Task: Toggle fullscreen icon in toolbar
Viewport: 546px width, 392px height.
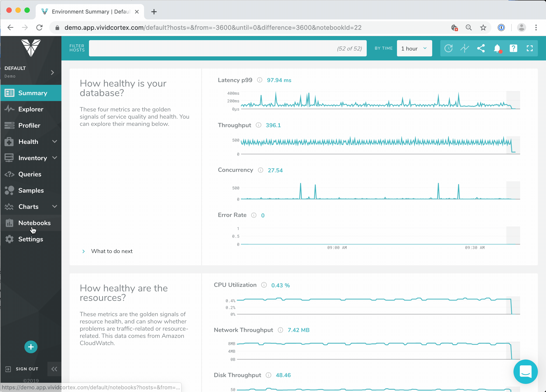Action: [530, 48]
